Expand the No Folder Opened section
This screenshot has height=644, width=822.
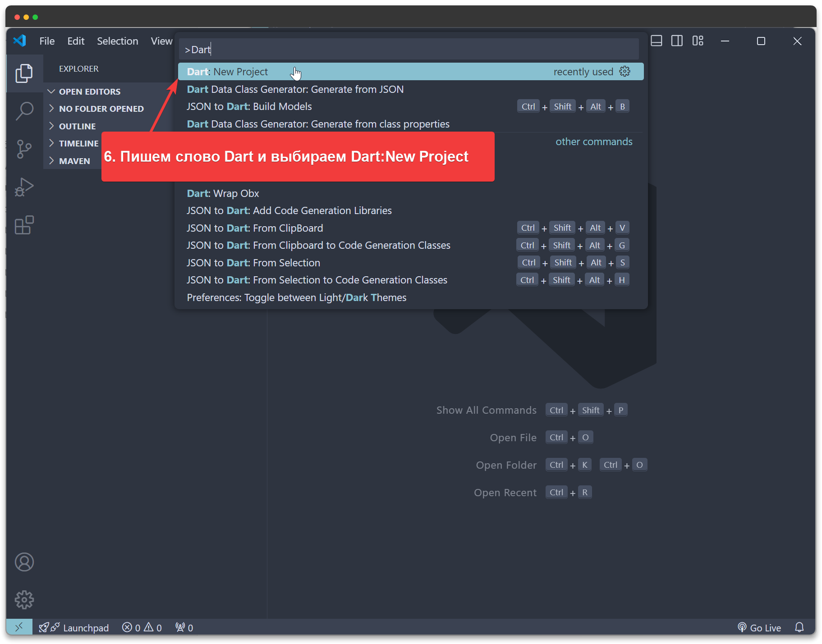coord(101,109)
